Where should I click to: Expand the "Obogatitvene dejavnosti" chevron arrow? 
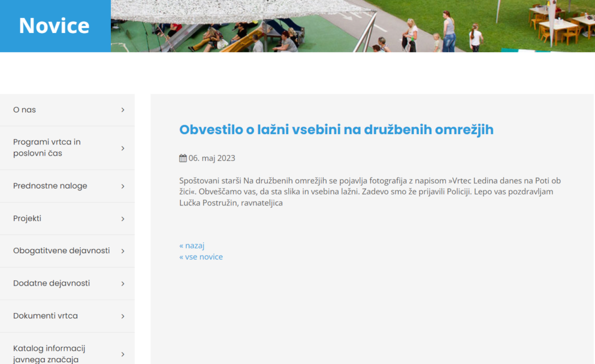(x=123, y=251)
